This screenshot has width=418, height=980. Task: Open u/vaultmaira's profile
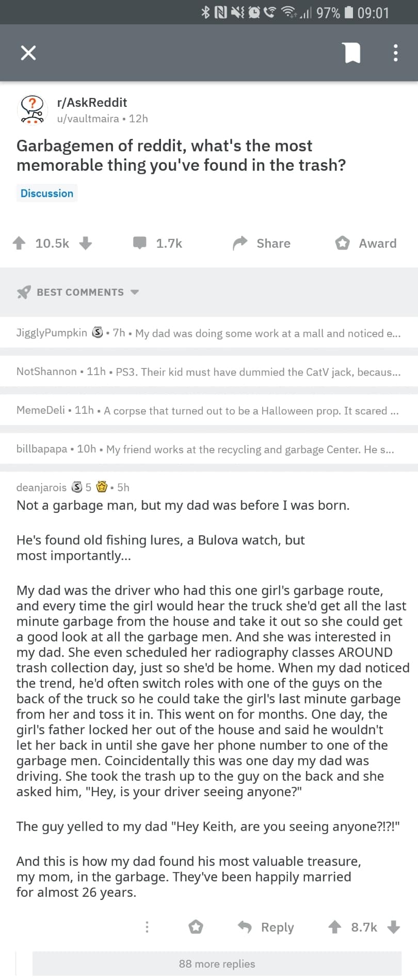pos(88,119)
